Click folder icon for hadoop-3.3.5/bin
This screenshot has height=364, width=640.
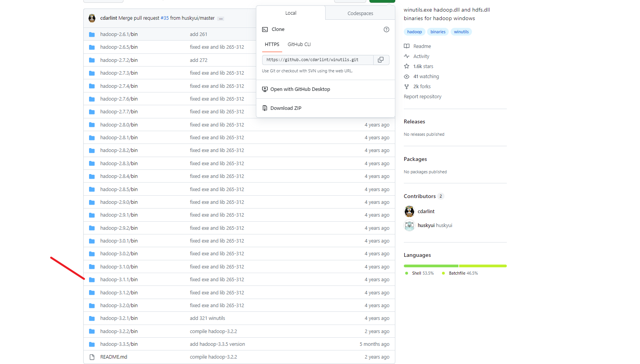point(92,344)
